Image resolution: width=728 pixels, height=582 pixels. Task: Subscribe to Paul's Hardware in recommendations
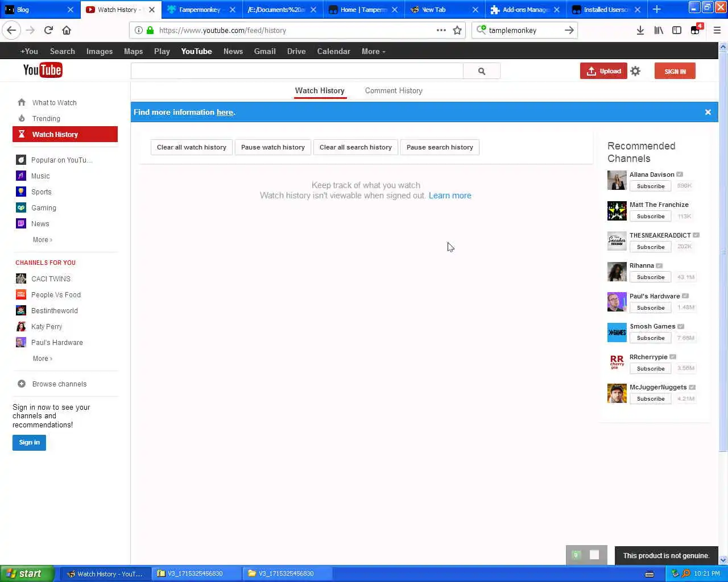point(651,307)
